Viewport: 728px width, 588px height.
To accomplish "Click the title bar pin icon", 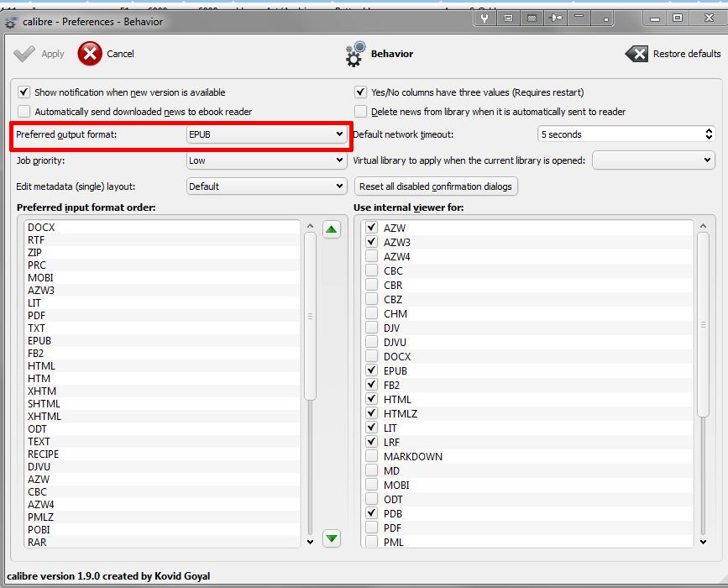I will [x=555, y=18].
